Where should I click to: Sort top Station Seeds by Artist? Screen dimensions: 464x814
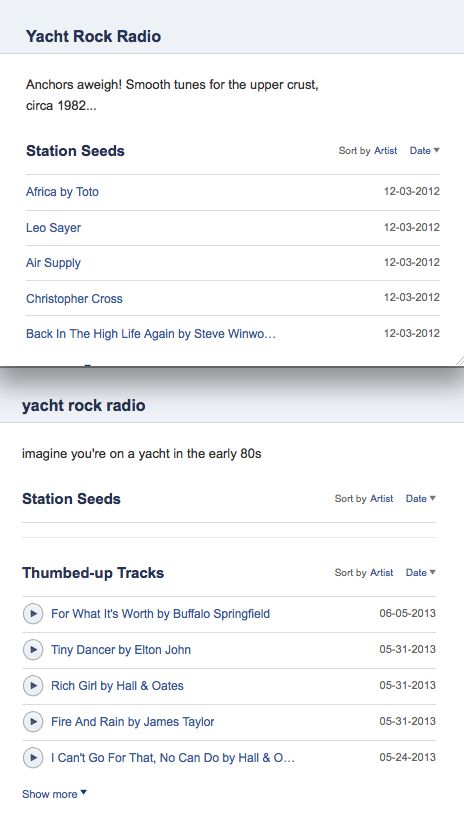tap(386, 151)
